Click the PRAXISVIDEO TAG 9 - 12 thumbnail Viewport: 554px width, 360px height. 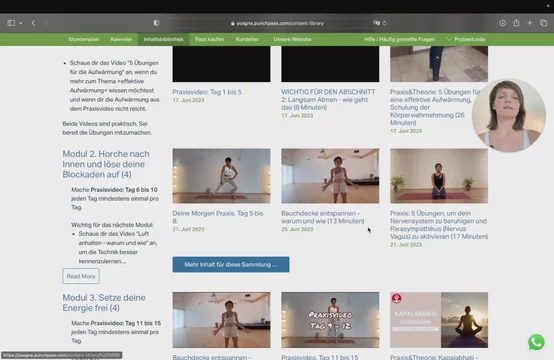[x=330, y=320]
